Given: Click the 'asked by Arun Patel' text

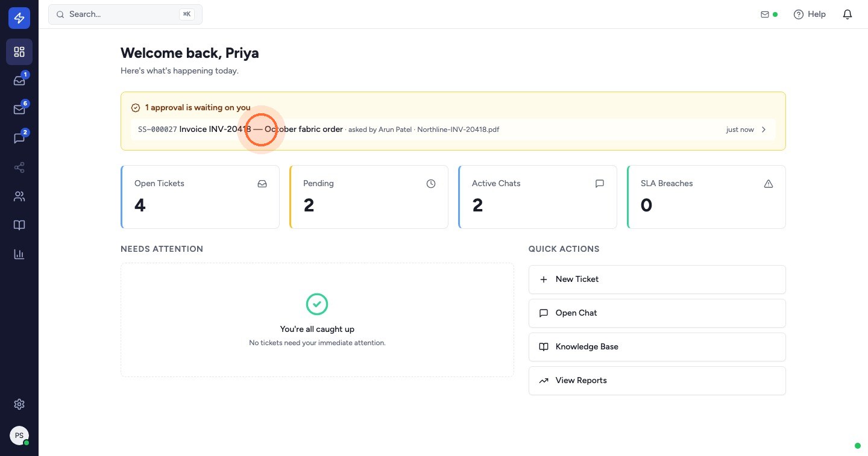Looking at the screenshot, I should click(380, 130).
